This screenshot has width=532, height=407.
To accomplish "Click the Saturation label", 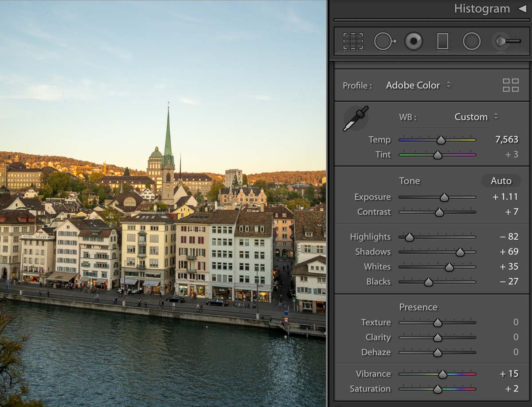I will tap(370, 389).
